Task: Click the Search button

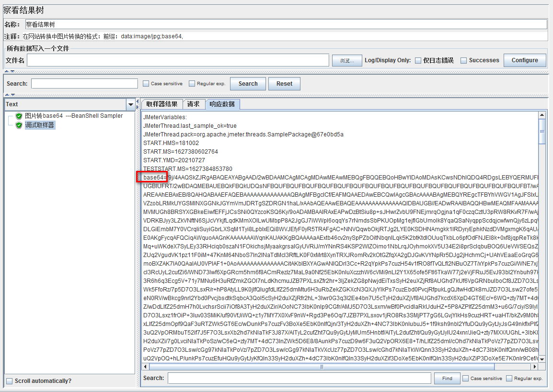Action: [x=248, y=84]
